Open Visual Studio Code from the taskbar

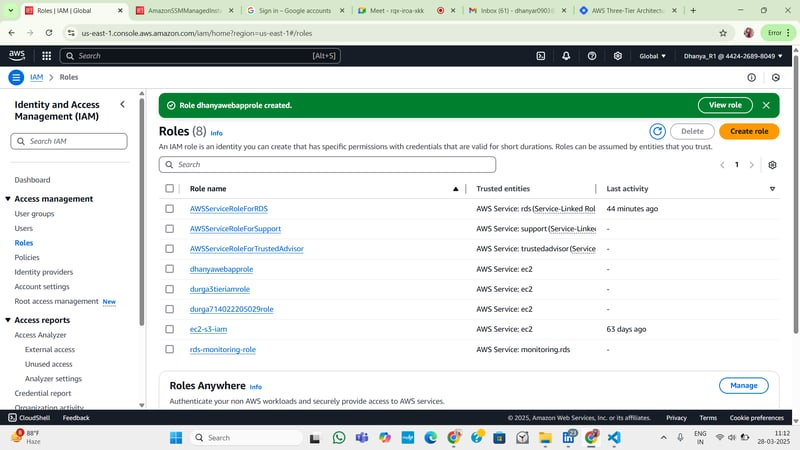[x=614, y=438]
